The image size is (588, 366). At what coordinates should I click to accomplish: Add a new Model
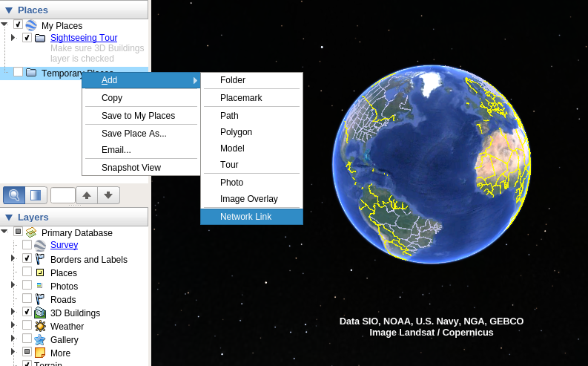251,148
